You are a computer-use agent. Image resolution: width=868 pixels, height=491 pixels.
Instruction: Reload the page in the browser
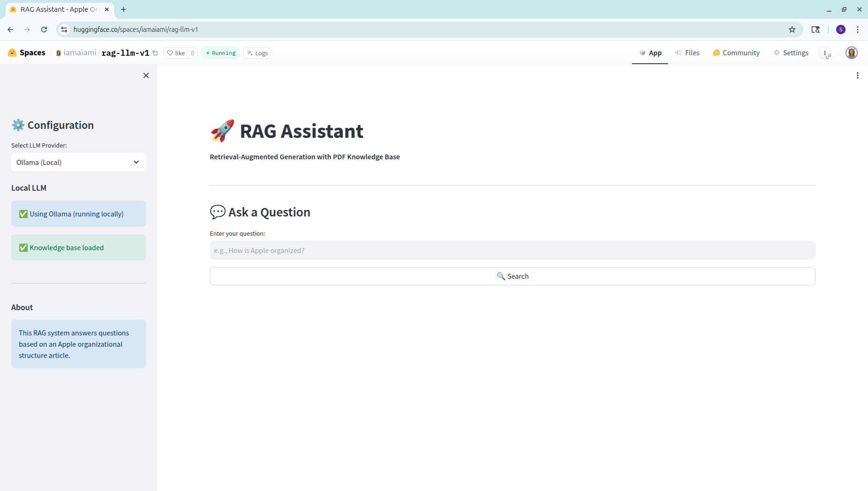pyautogui.click(x=44, y=30)
